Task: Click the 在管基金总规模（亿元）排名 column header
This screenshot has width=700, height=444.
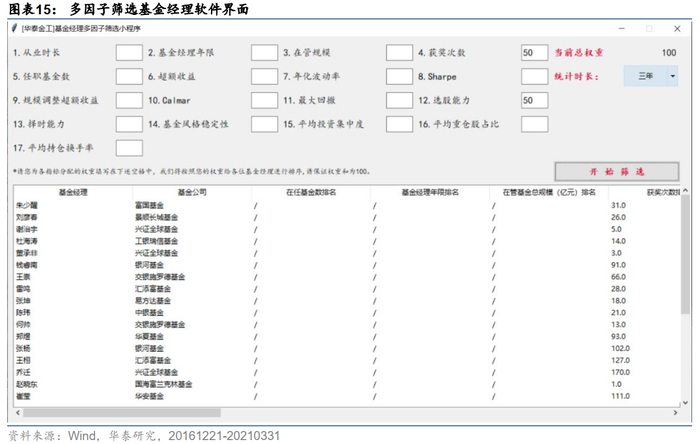Action: [x=549, y=192]
